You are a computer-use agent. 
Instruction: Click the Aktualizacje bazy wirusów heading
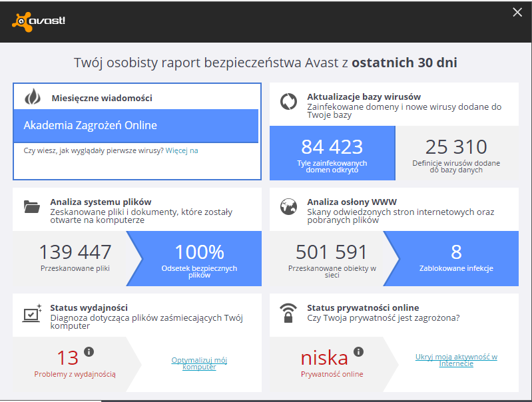[364, 97]
